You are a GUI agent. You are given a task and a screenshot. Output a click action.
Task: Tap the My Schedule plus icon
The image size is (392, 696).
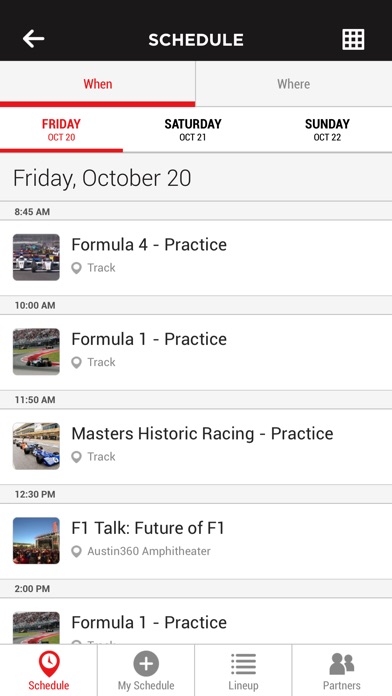(146, 664)
